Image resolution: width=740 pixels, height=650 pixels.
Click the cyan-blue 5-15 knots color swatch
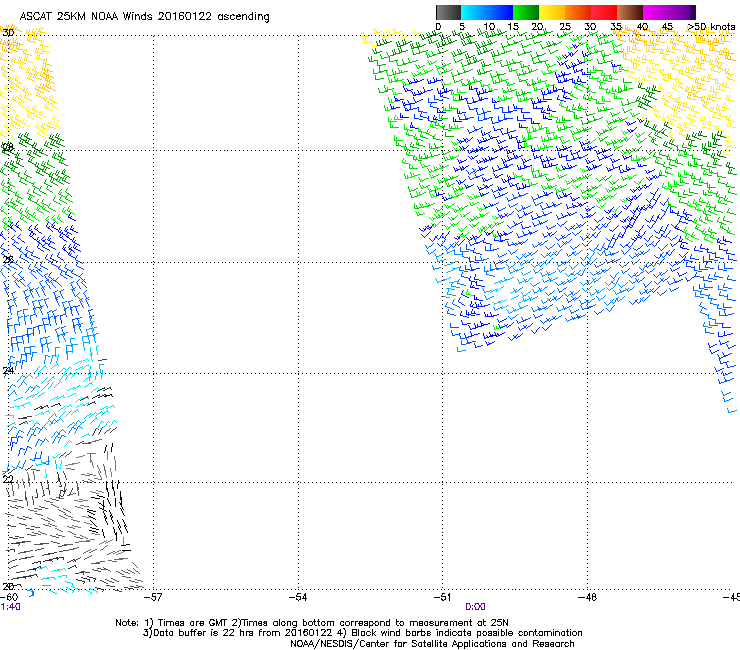487,12
